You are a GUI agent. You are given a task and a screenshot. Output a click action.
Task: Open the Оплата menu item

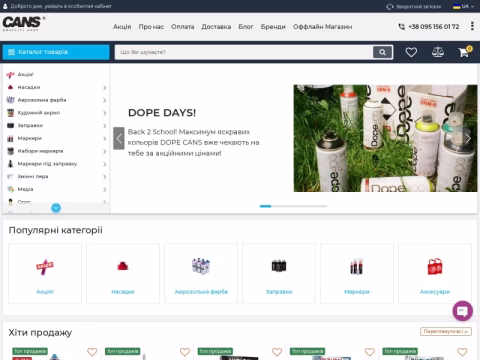(183, 27)
